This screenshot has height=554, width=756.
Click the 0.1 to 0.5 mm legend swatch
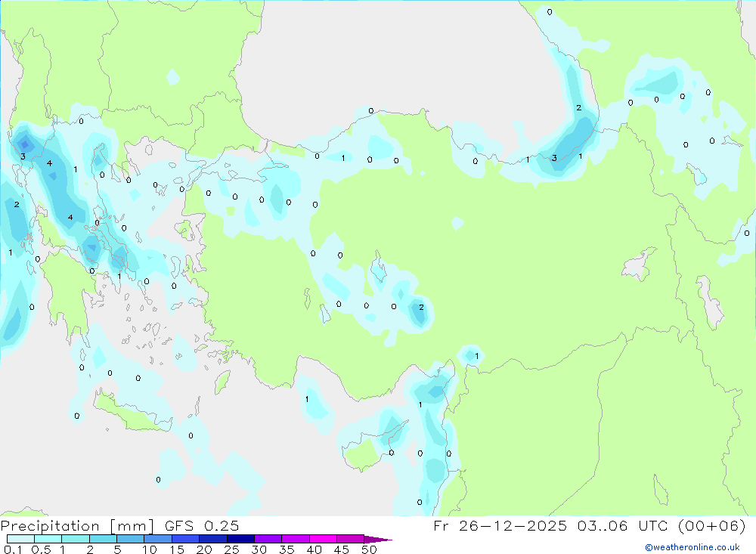pyautogui.click(x=20, y=539)
